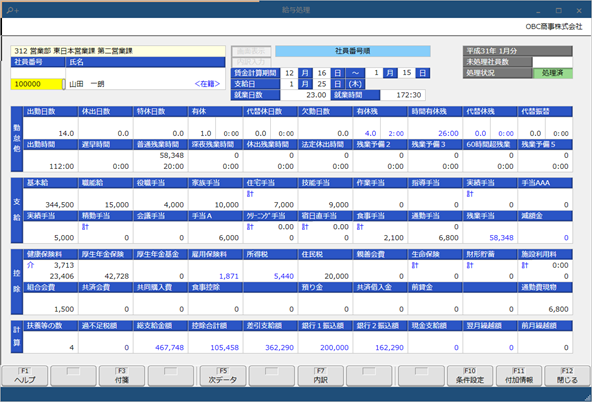This screenshot has width=592, height=402.
Task: Click the 内訳入力 button
Action: click(x=251, y=62)
